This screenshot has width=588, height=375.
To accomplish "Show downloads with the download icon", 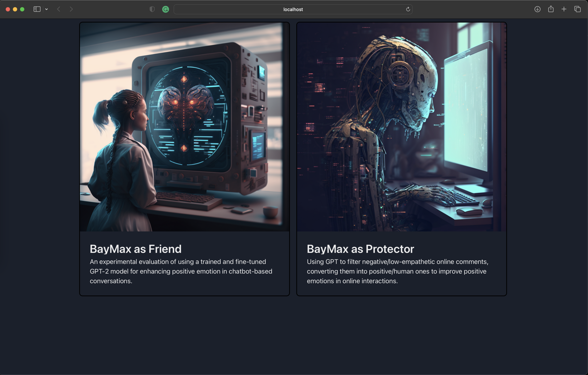I will [x=537, y=9].
